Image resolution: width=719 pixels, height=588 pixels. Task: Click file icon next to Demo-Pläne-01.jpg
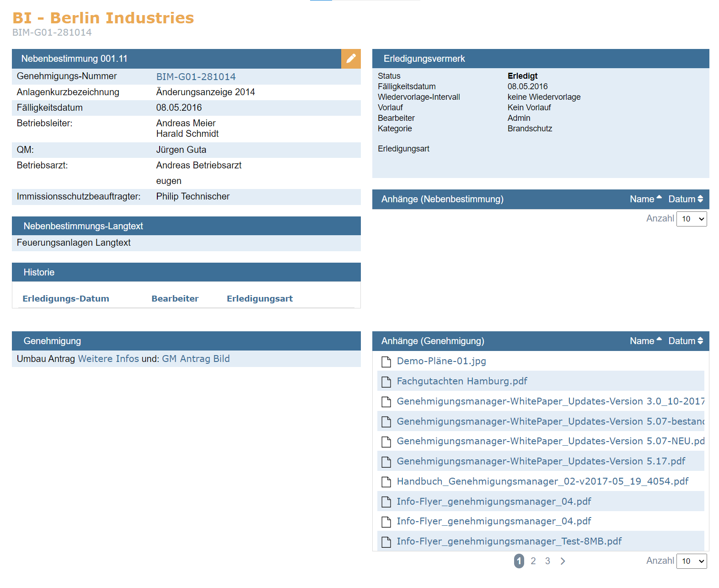tap(386, 362)
